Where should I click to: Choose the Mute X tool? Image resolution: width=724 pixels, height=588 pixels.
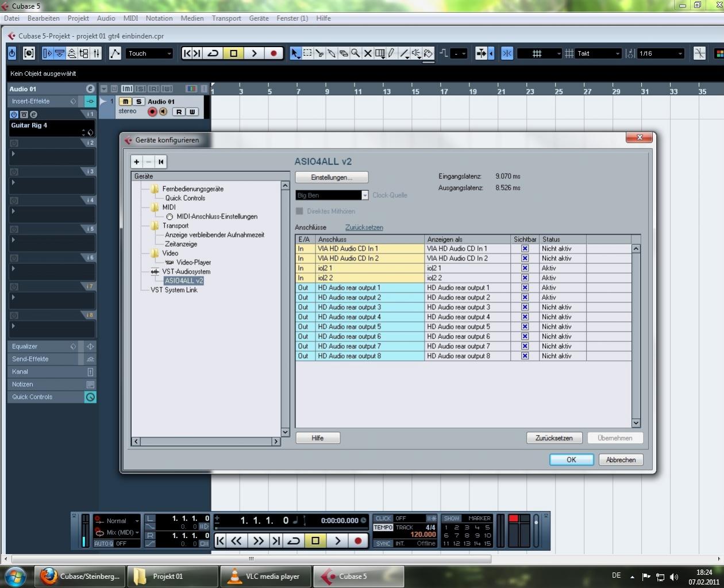(368, 53)
